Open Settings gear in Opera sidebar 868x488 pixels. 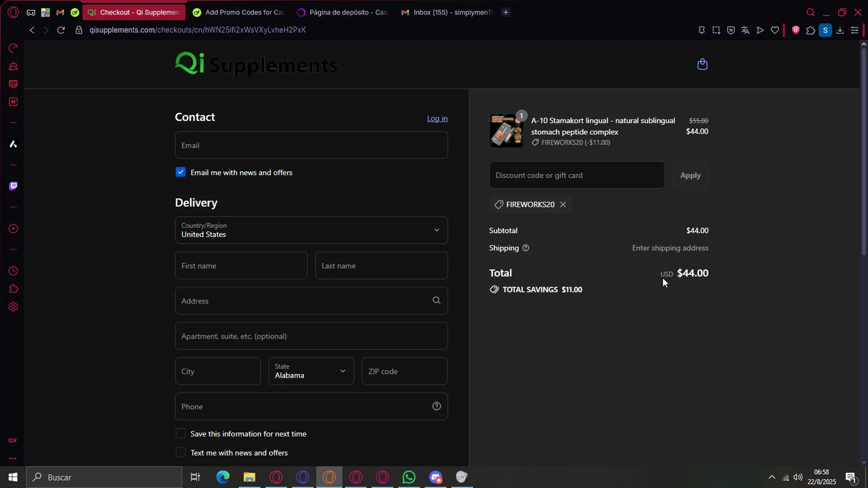pos(13,307)
